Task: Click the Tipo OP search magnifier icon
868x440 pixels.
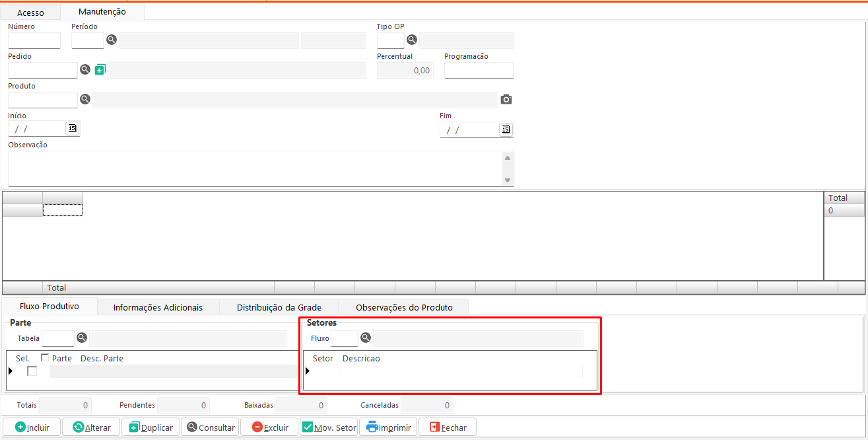Action: (x=411, y=40)
